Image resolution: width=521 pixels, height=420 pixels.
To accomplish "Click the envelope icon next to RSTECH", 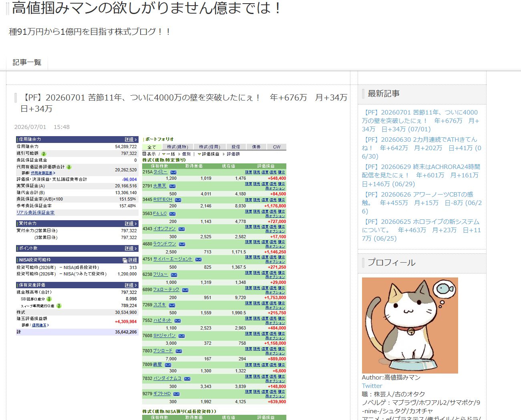I will pyautogui.click(x=178, y=200).
